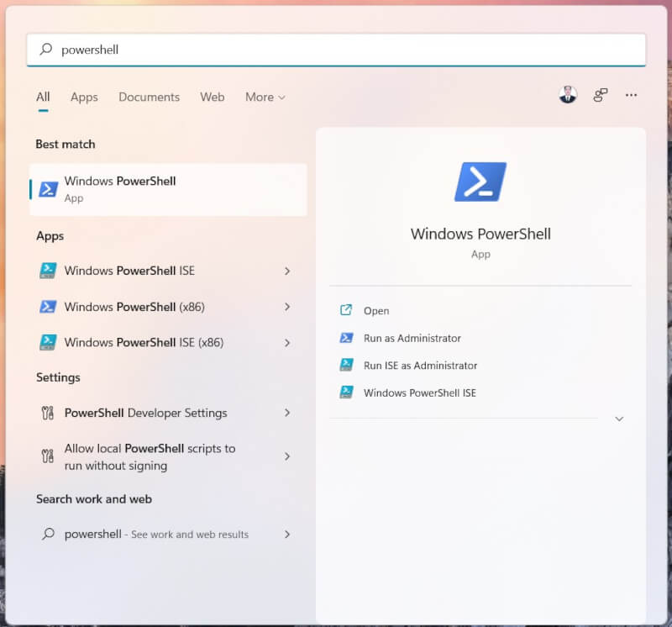This screenshot has height=627, width=672.
Task: Select the All tab
Action: [x=43, y=97]
